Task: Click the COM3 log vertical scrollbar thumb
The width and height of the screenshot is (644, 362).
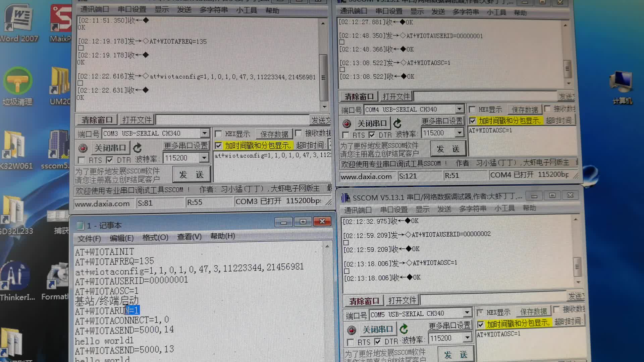Action: [x=323, y=77]
